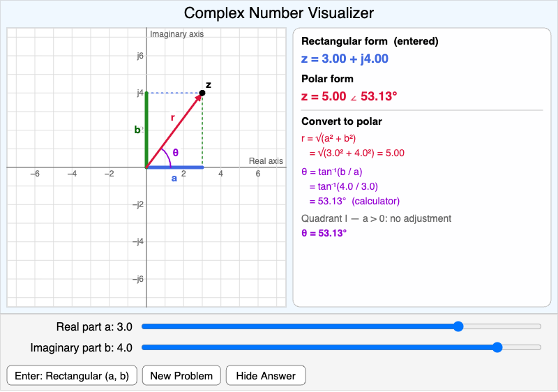Click the 'Complex Number Visualizer' title
Image resolution: width=558 pixels, height=392 pixels.
(x=279, y=13)
